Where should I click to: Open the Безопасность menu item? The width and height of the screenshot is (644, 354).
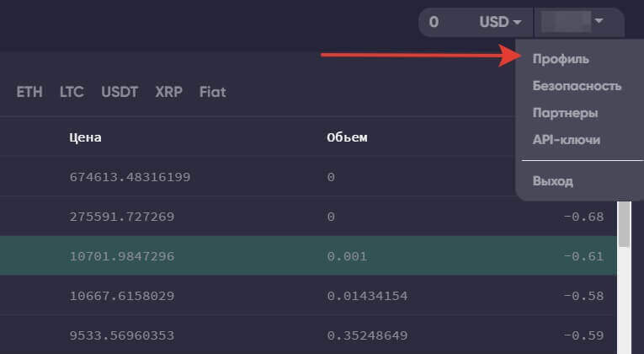click(577, 86)
